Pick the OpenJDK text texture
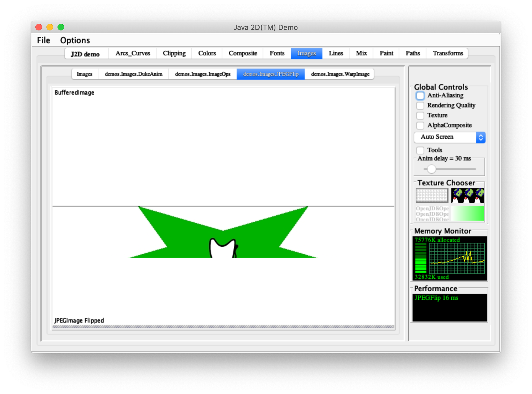The width and height of the screenshot is (532, 394). [432, 213]
